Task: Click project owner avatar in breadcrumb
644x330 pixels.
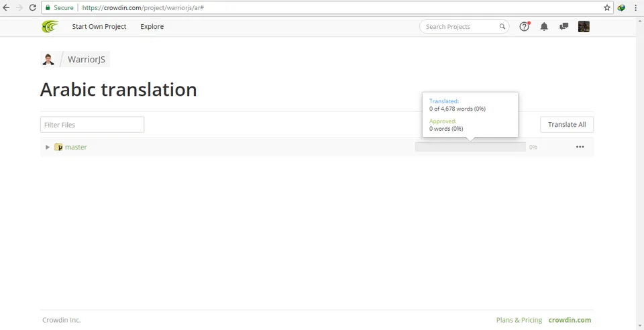Action: click(x=48, y=60)
